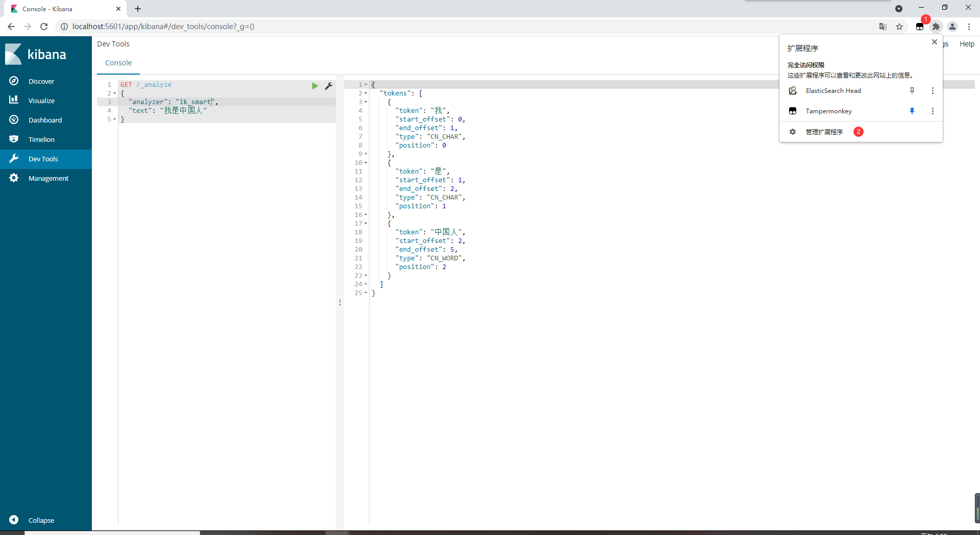Screen dimensions: 980x535
Task: Click the Extensions puzzle icon
Action: pyautogui.click(x=936, y=27)
